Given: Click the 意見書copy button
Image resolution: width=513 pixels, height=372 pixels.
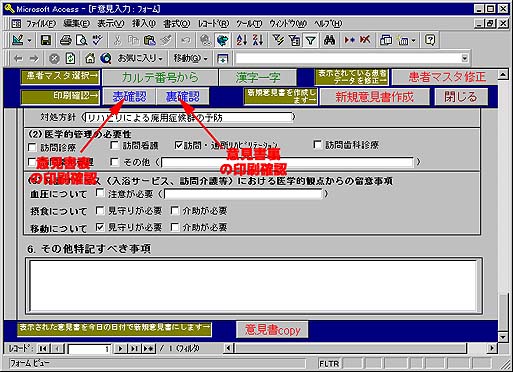Looking at the screenshot, I should (x=272, y=330).
